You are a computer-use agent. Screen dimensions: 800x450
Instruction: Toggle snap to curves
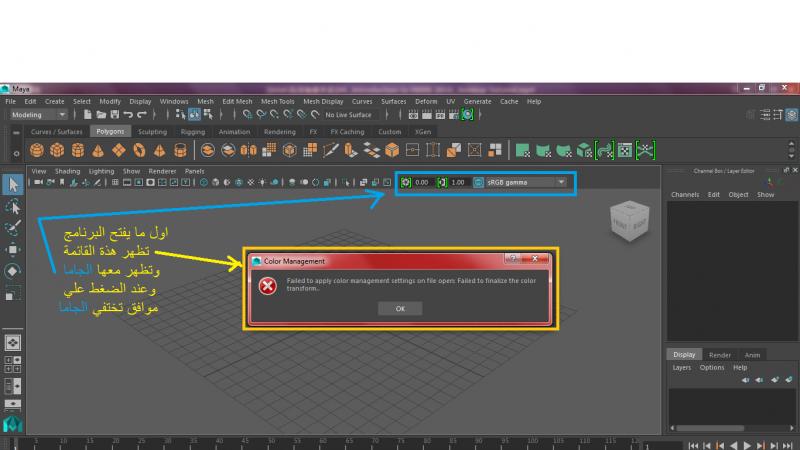[x=261, y=114]
